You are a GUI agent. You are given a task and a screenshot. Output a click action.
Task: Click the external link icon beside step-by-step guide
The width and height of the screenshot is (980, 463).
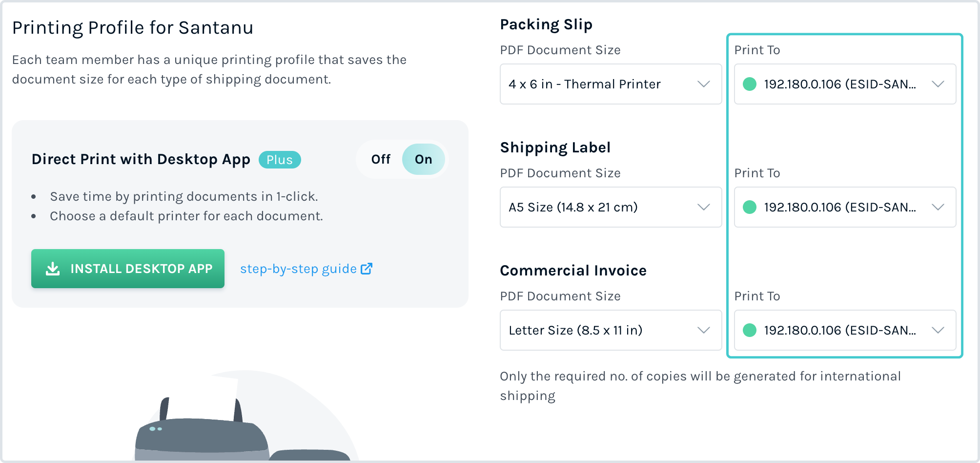367,269
